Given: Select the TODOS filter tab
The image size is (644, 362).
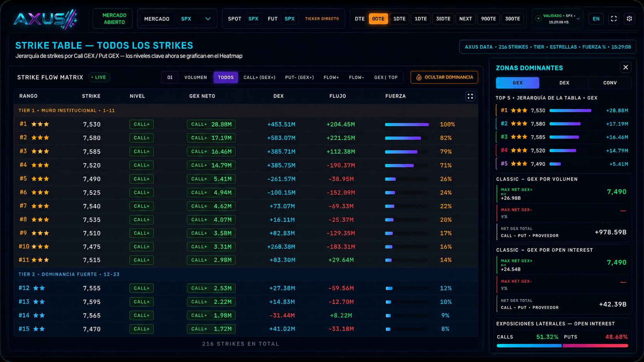Looking at the screenshot, I should point(226,77).
